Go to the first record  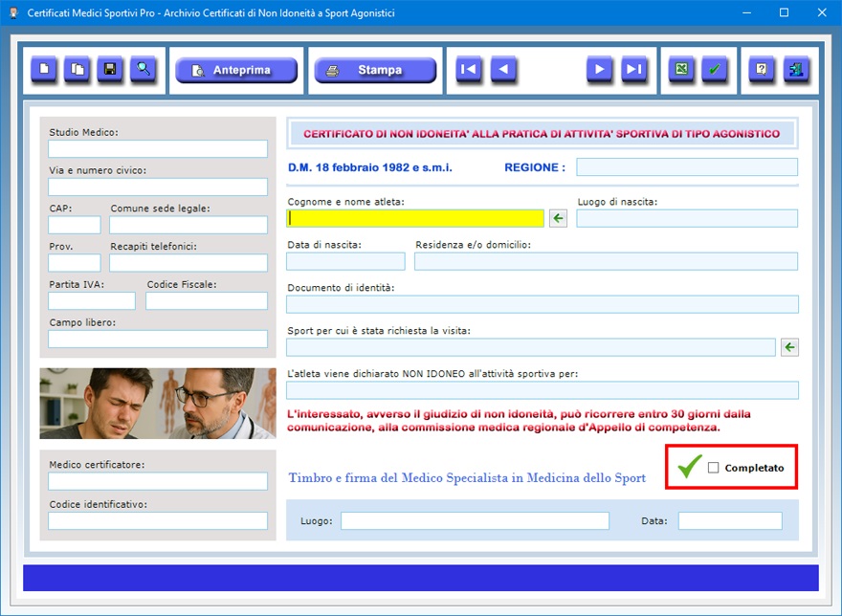469,70
